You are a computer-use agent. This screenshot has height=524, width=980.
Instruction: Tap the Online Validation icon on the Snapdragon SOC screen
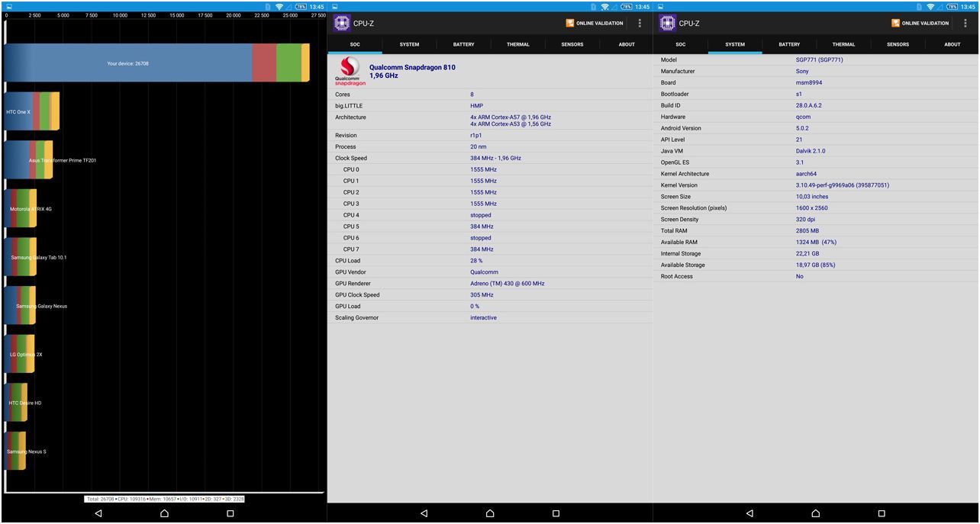point(570,24)
